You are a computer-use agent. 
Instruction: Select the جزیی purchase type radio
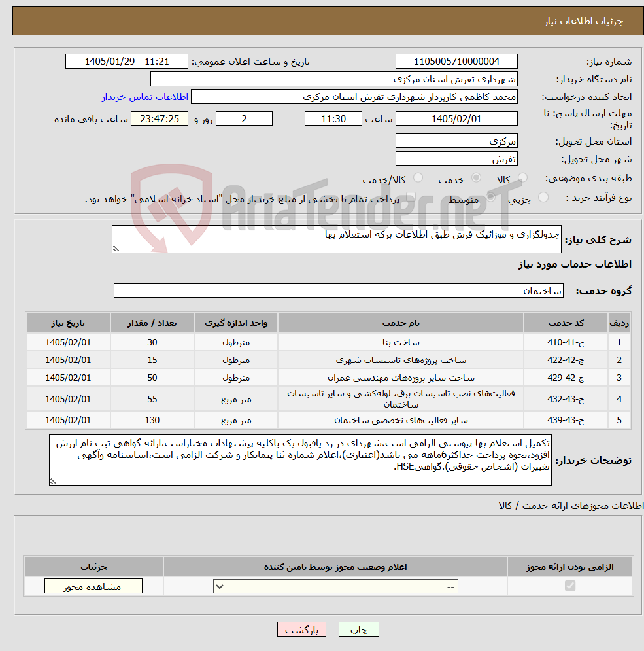click(543, 197)
